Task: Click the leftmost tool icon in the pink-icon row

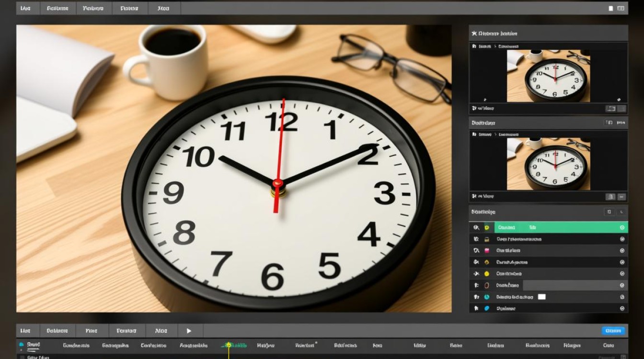Action: pos(476,251)
